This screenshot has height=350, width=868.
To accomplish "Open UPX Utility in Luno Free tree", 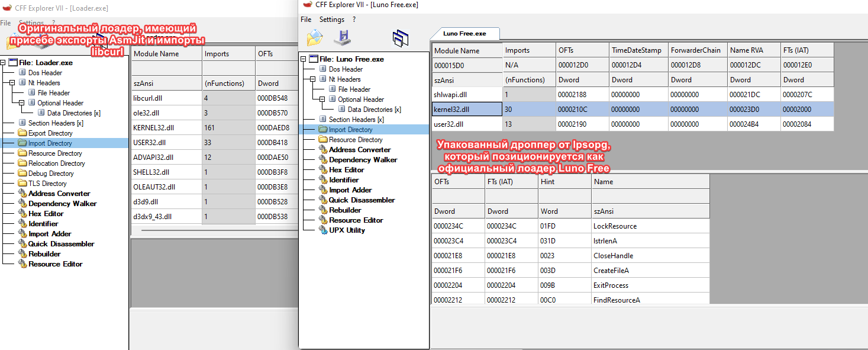I will (347, 230).
